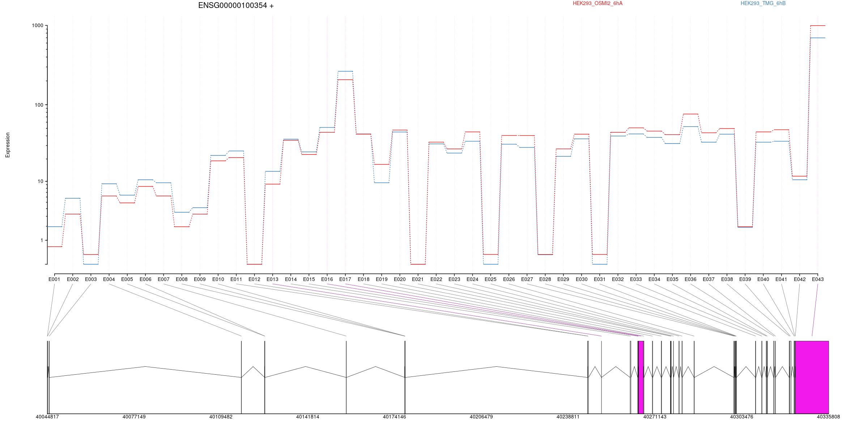Click the exon label E028
The height and width of the screenshot is (434, 868).
[x=545, y=279]
